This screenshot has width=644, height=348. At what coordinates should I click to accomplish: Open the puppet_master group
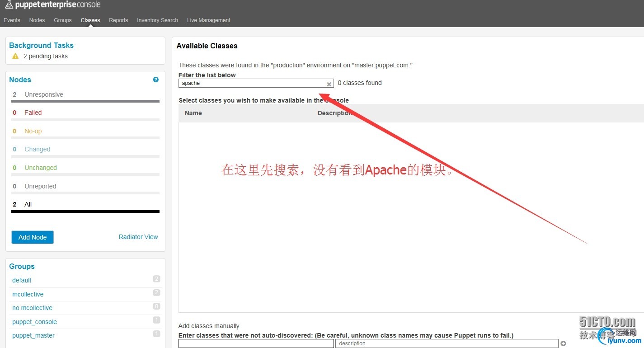tap(33, 335)
